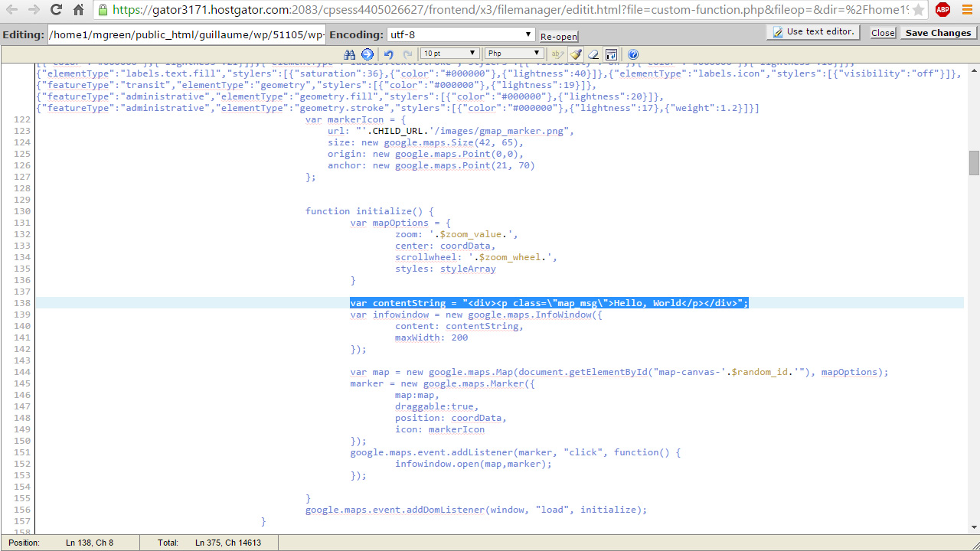Viewport: 980px width, 551px height.
Task: Click line number 144 in the gutter
Action: (22, 372)
